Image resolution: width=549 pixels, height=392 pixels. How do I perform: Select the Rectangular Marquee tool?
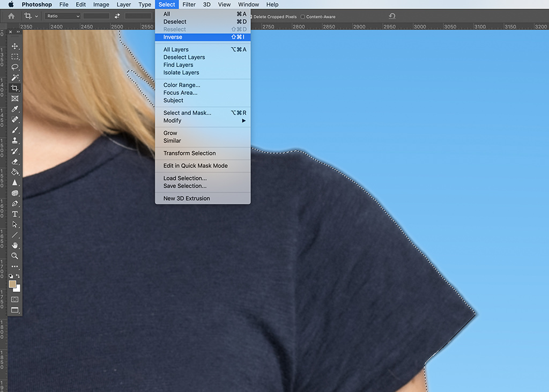pos(14,57)
